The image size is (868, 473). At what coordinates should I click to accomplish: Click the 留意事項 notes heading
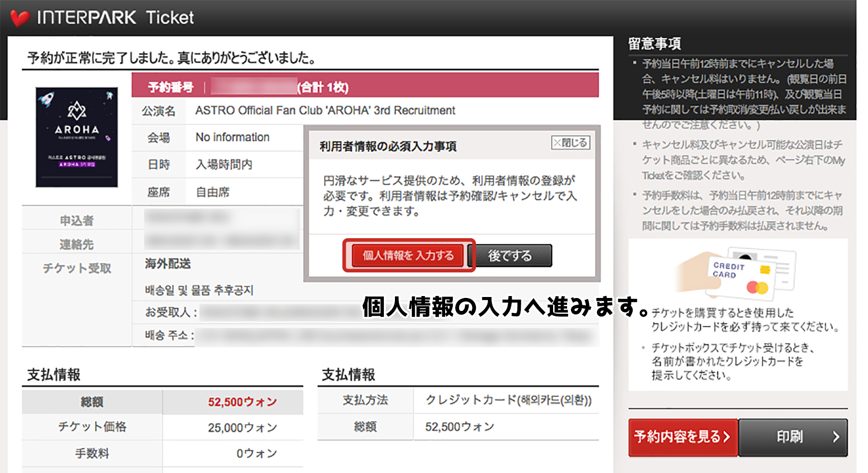pos(654,44)
